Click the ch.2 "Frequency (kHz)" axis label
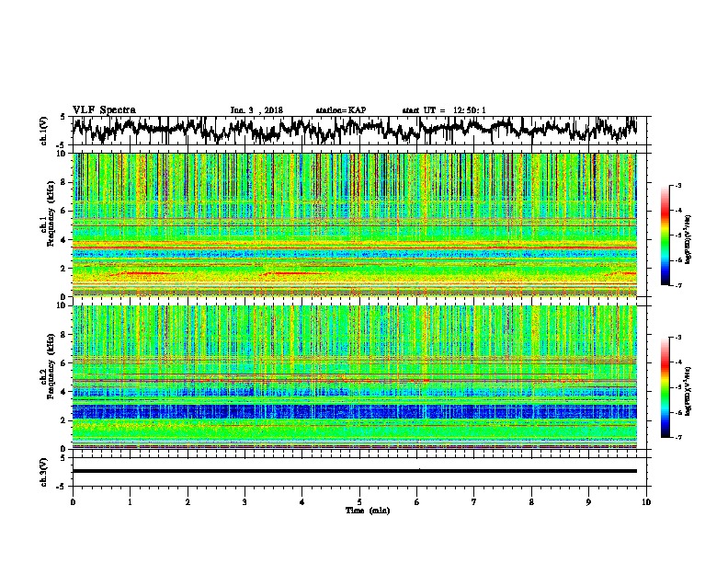 pos(51,366)
